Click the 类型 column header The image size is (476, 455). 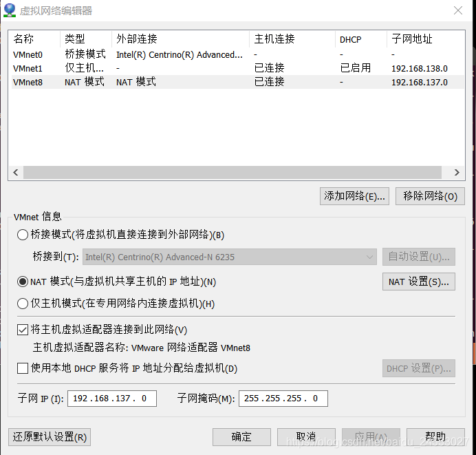click(86, 39)
